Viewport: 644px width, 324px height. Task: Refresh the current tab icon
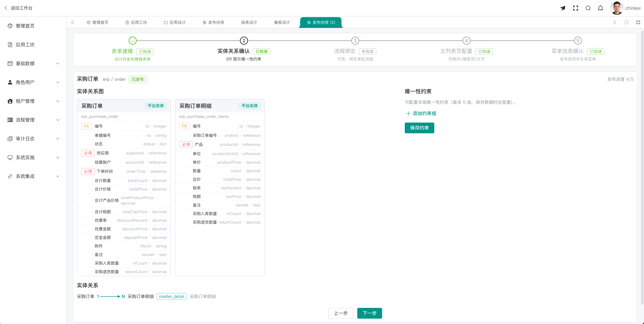pyautogui.click(x=627, y=22)
